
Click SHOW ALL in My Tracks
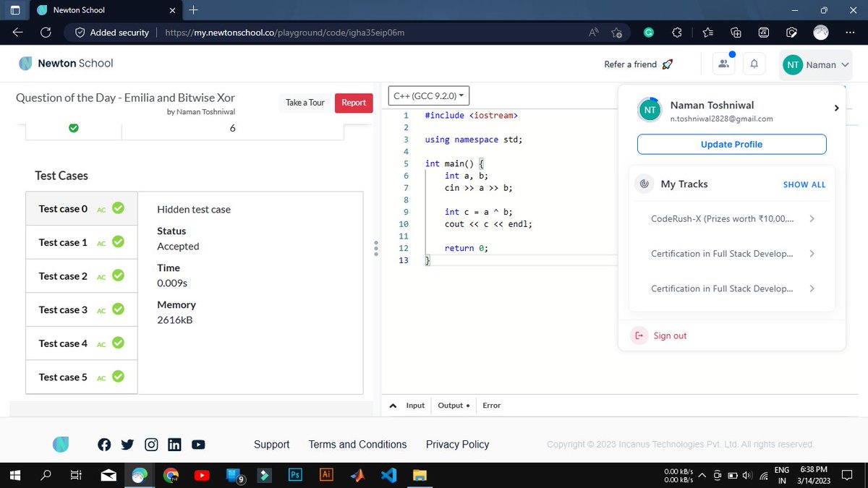pos(804,184)
